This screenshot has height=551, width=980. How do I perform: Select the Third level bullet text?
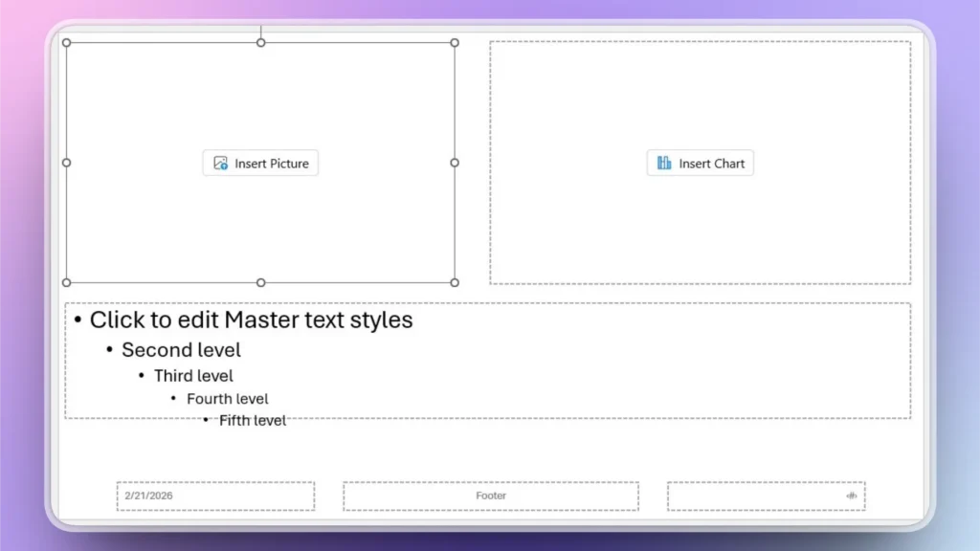point(193,375)
